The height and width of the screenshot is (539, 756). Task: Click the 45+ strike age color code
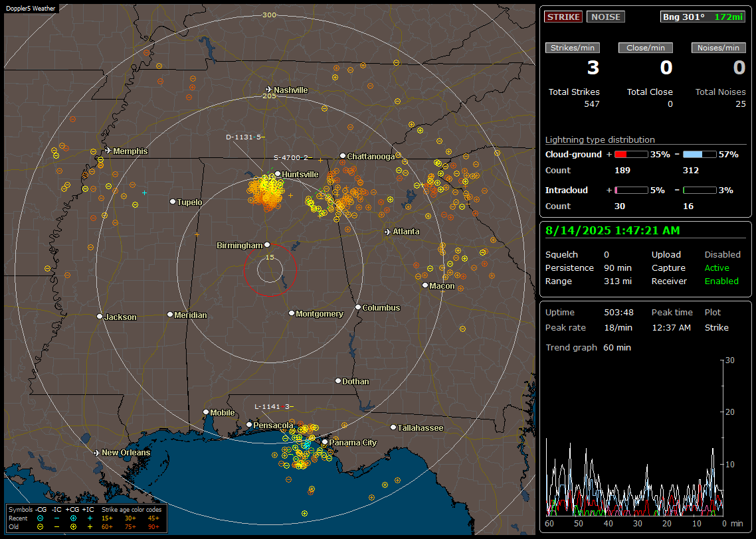pos(153,518)
